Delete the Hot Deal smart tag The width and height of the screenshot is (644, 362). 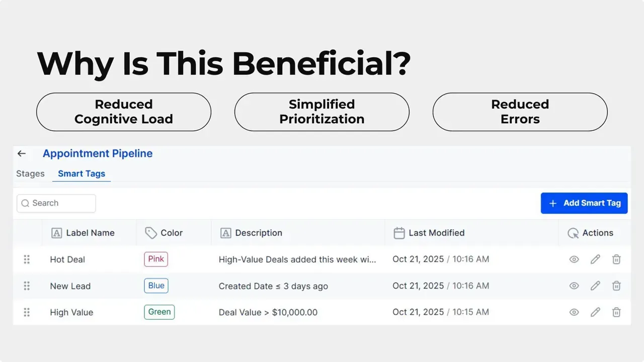click(x=616, y=259)
